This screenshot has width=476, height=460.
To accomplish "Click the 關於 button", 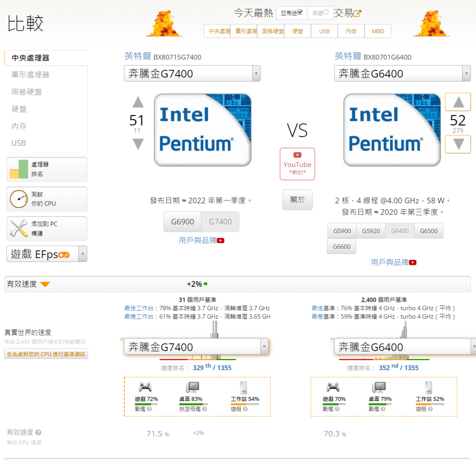I will pyautogui.click(x=297, y=200).
